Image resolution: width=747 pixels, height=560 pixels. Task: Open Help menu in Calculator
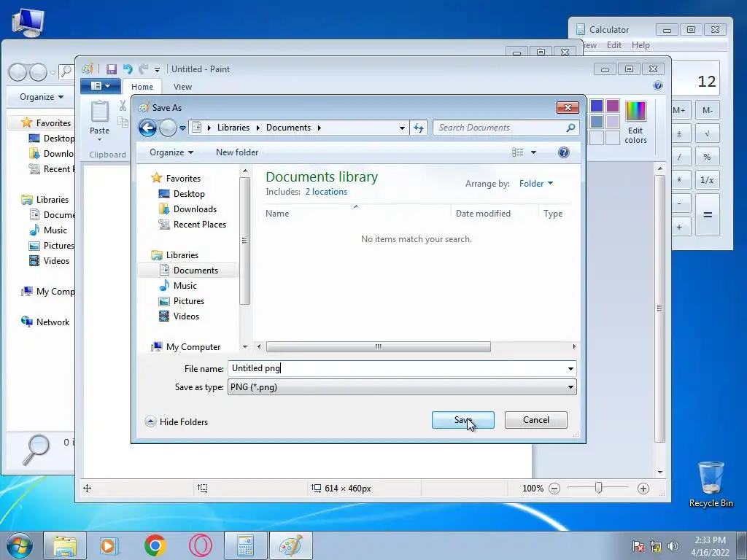click(x=640, y=45)
